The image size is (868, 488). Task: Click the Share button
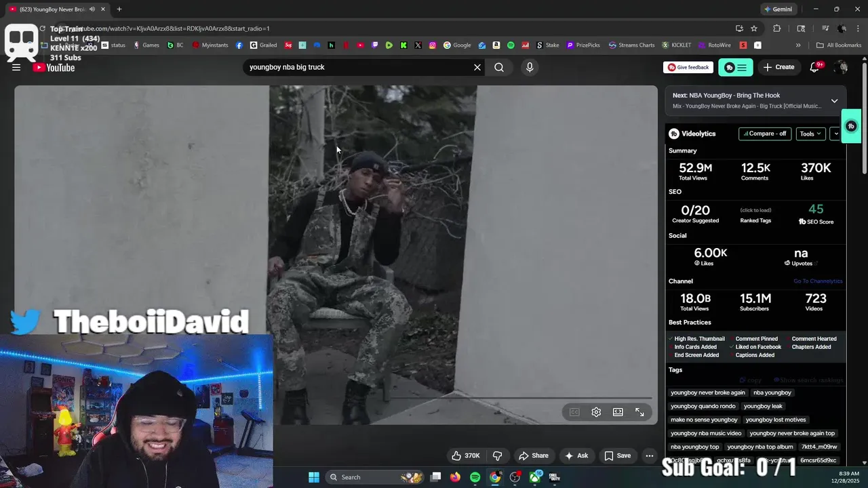533,455
